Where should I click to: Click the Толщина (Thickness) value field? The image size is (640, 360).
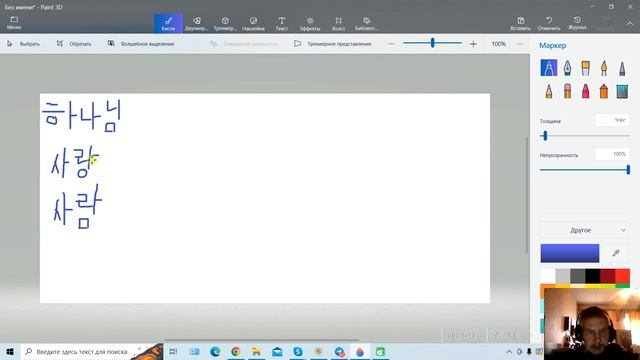612,120
